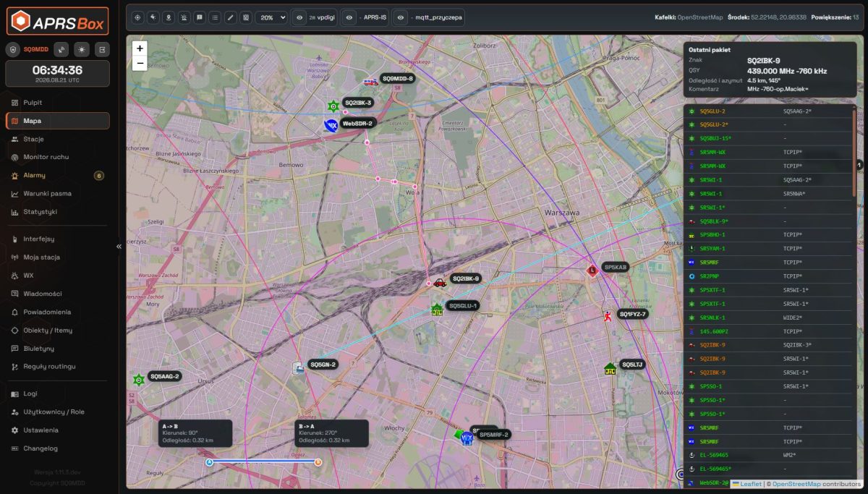Click the logout icon in the sidebar header
Image resolution: width=868 pixels, height=494 pixels.
(102, 49)
